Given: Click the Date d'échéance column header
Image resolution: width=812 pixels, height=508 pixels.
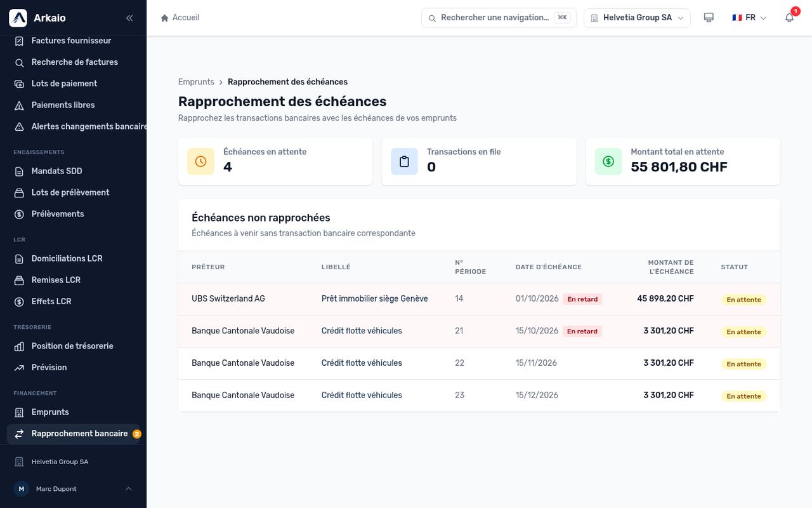Looking at the screenshot, I should point(549,267).
